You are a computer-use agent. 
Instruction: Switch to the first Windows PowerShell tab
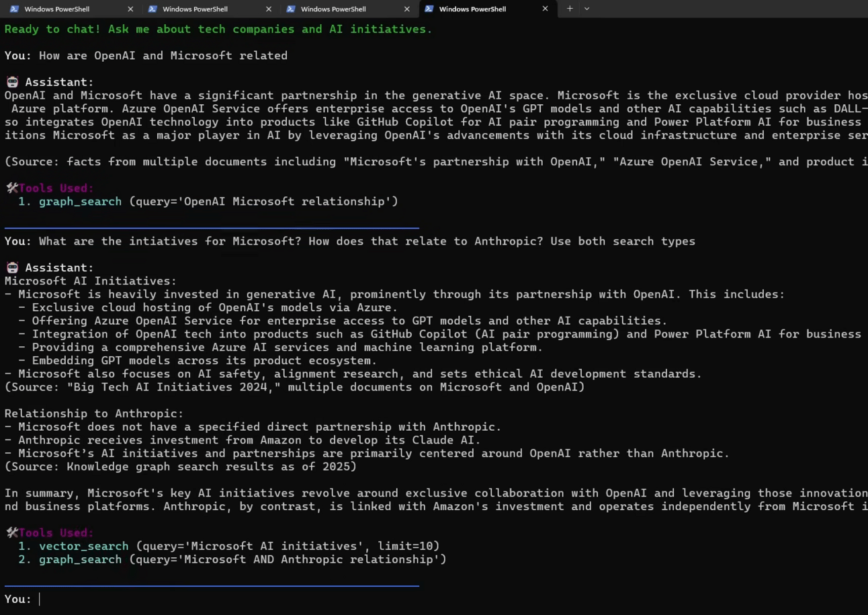69,9
